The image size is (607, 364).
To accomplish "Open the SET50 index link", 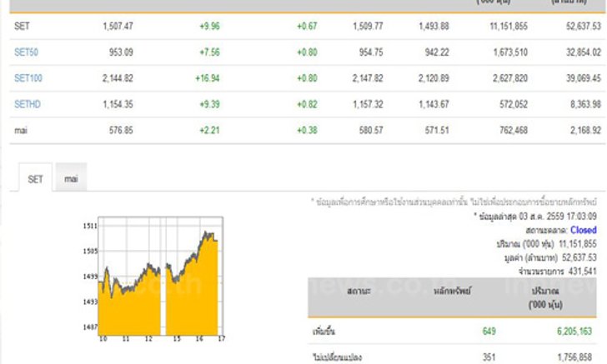I will 26,52.
